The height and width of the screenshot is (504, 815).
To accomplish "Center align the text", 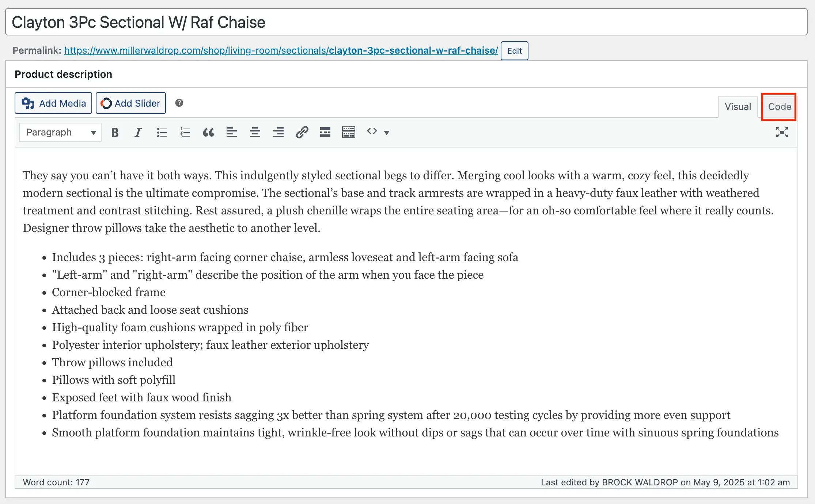I will tap(255, 132).
